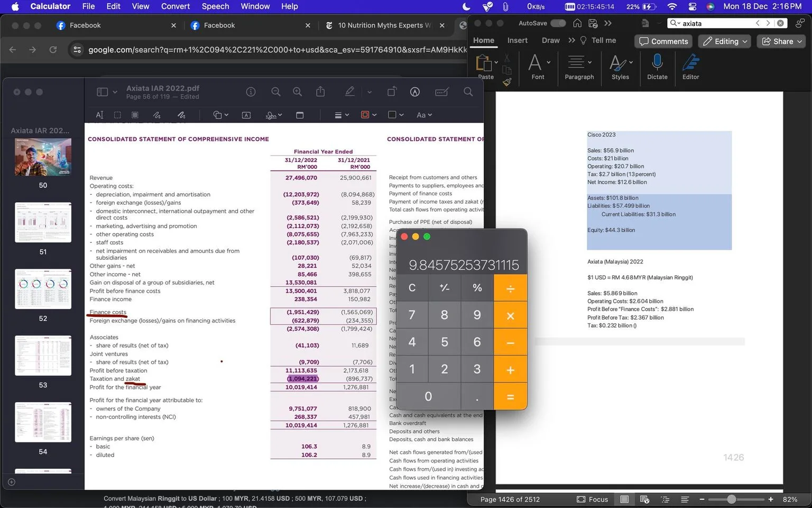The width and height of the screenshot is (812, 508).
Task: Click the Preview zoom in magnifier icon
Action: [x=298, y=92]
